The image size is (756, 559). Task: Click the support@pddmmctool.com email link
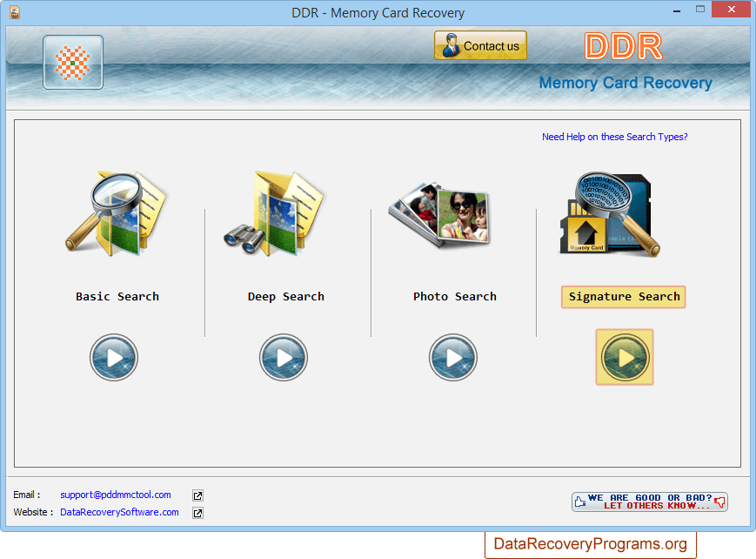click(x=116, y=495)
